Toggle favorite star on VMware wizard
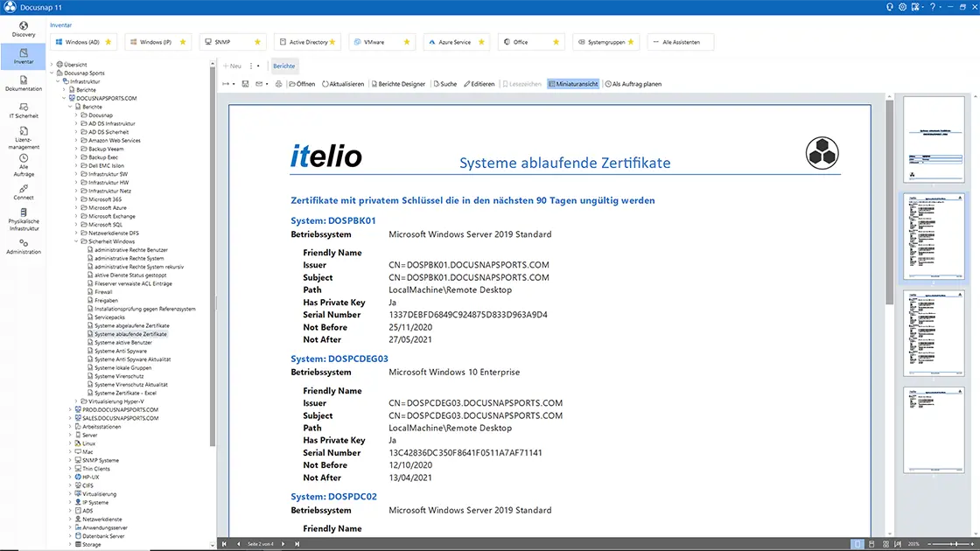980x551 pixels. (x=407, y=42)
